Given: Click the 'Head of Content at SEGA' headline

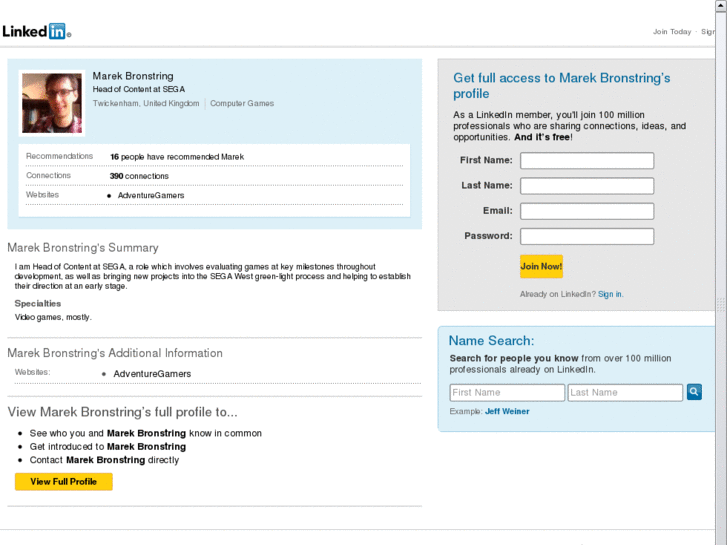Looking at the screenshot, I should (x=139, y=89).
